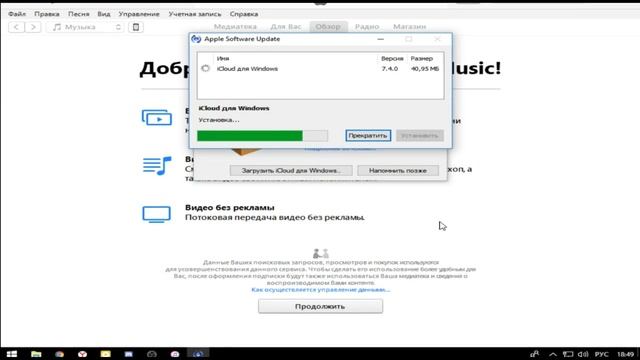640x360 pixels.
Task: Click Прекратить to stop installation
Action: pyautogui.click(x=368, y=136)
